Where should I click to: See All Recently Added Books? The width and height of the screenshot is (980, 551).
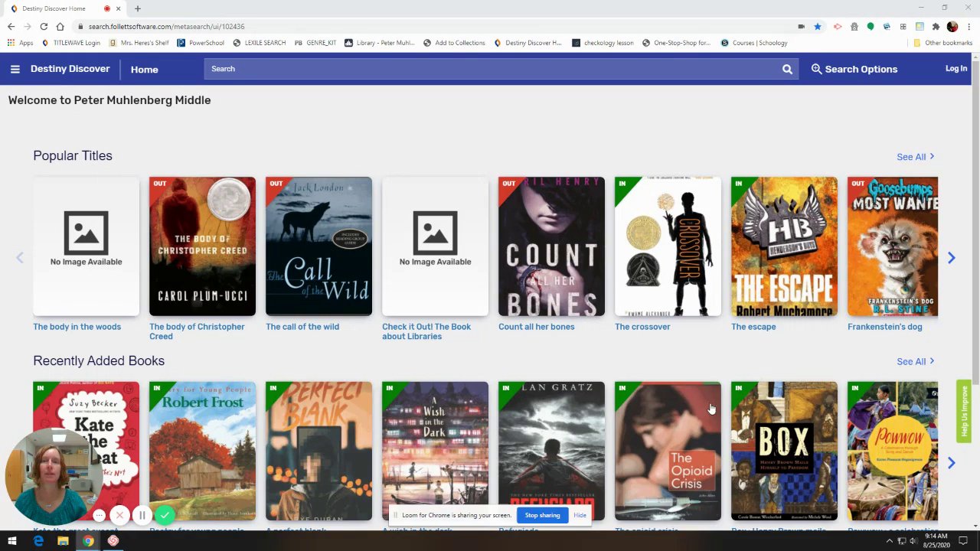(x=916, y=362)
